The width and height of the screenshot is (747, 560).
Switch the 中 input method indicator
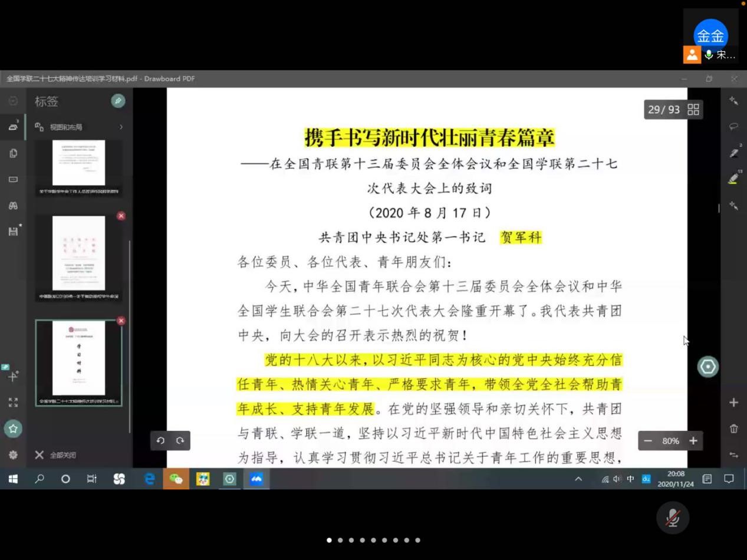pyautogui.click(x=630, y=479)
